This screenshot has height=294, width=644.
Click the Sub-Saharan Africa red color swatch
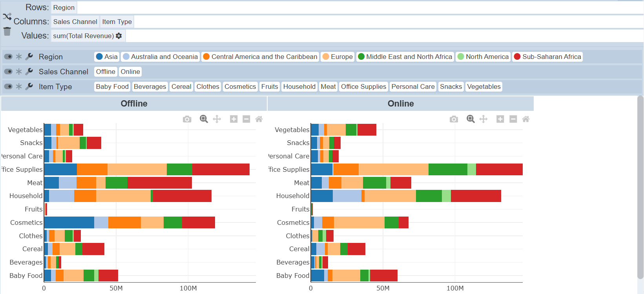tap(517, 57)
